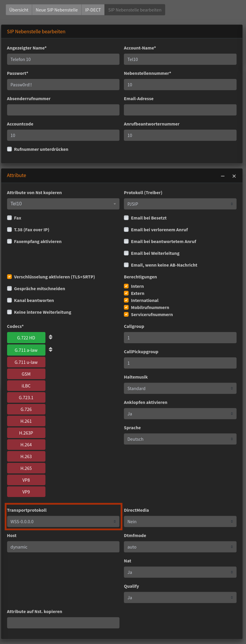Disable Verschlüsselung aktivieren (TLS+SRTP)

[x=9, y=277]
